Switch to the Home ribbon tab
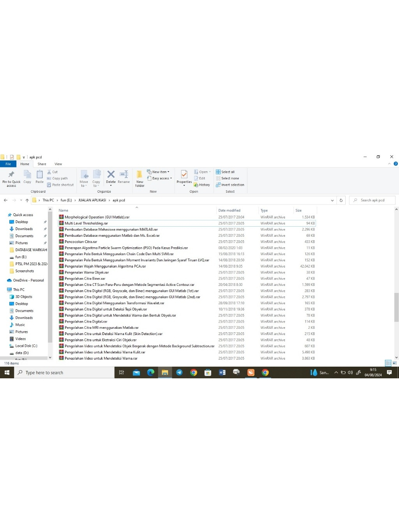Screen dimensions: 399x532 coord(25,164)
